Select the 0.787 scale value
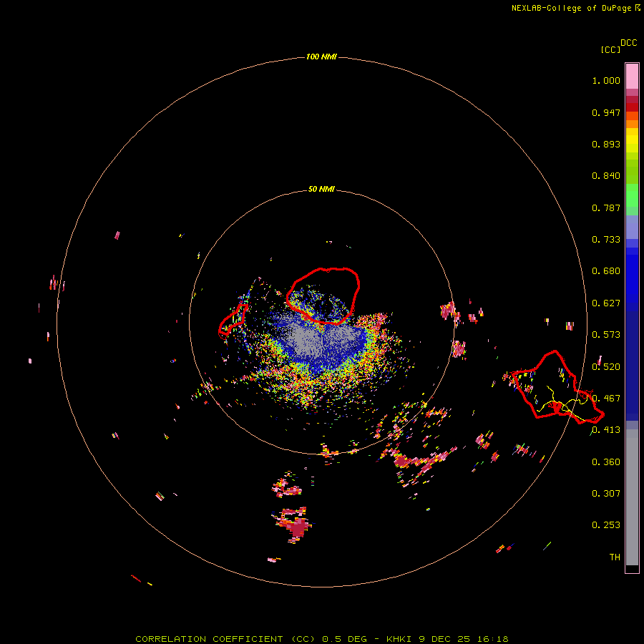Screen dimensions: 644x644 point(606,208)
